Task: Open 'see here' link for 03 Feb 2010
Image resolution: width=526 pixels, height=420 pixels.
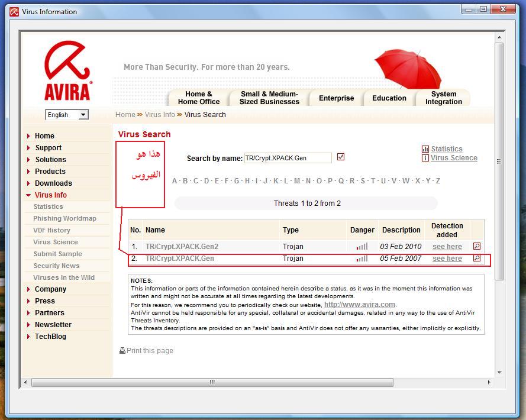Action: [x=447, y=247]
